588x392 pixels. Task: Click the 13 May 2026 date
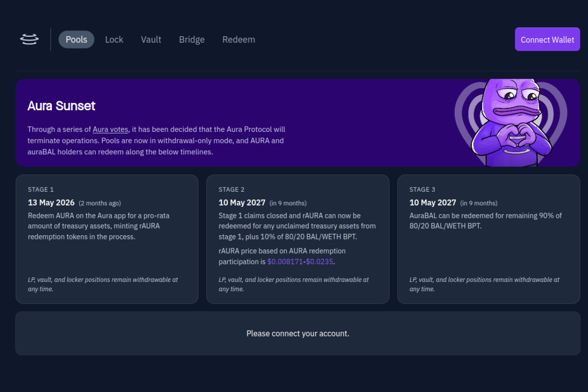pyautogui.click(x=51, y=203)
